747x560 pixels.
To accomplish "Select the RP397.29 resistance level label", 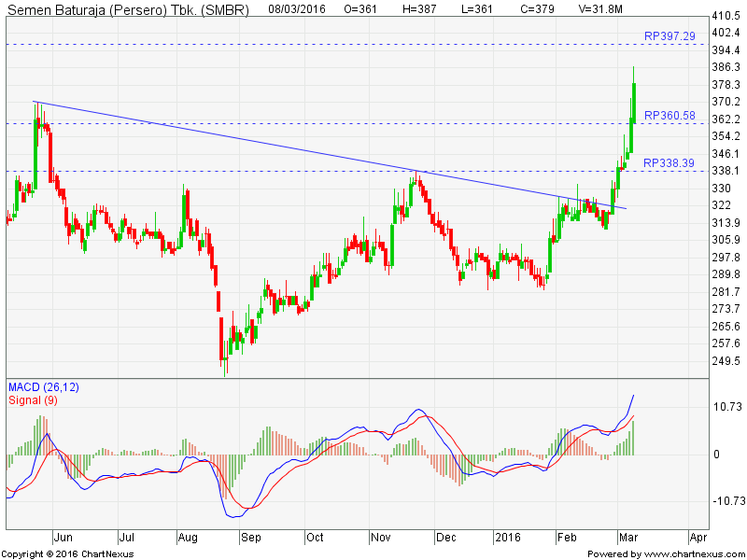I will [669, 36].
